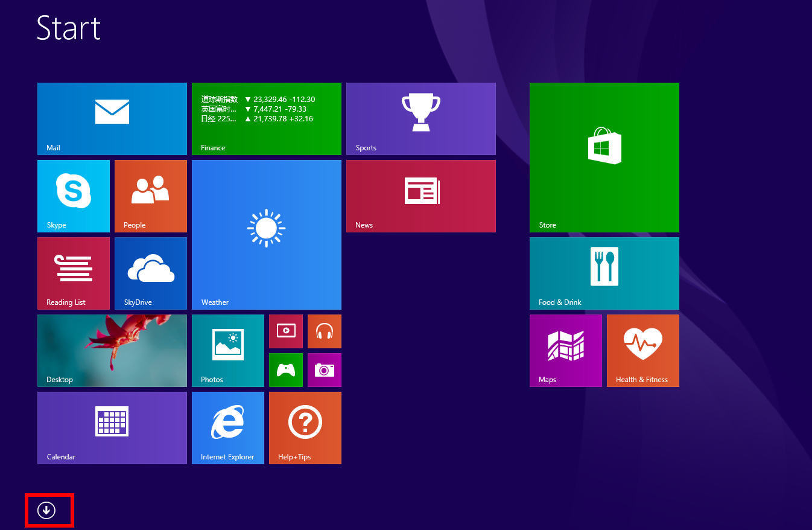Open the small Music headphones tile

[x=325, y=331]
